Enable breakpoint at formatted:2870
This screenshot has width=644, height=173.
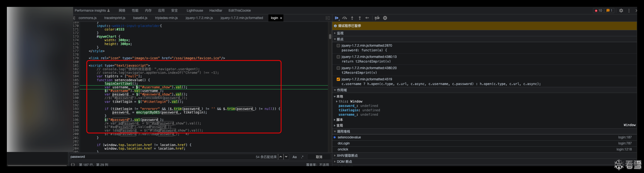(338, 46)
